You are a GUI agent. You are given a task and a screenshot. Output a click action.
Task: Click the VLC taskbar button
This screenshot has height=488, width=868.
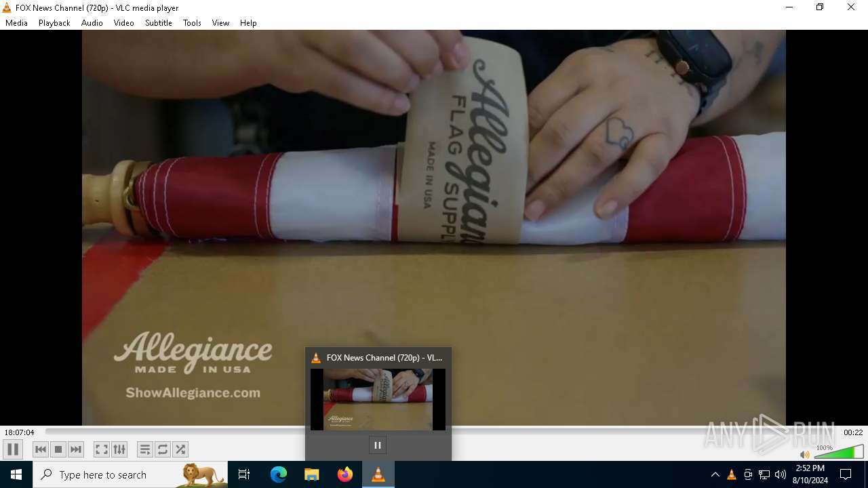point(378,474)
